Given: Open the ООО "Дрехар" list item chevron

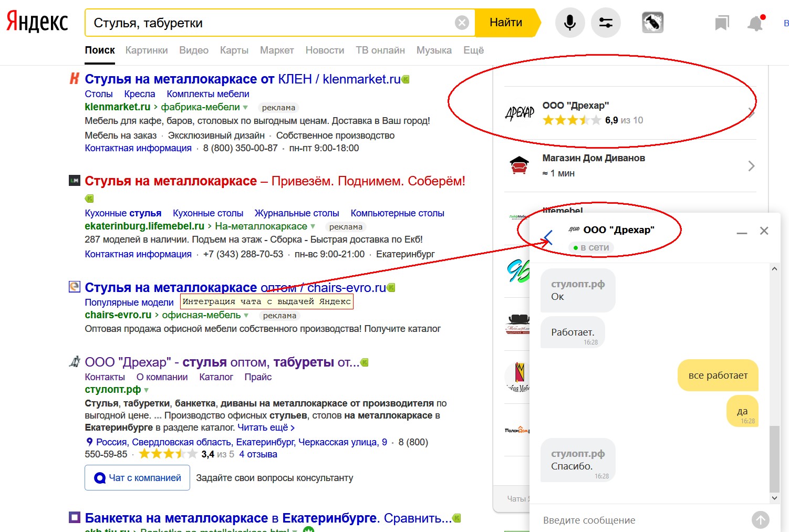Looking at the screenshot, I should [x=752, y=113].
